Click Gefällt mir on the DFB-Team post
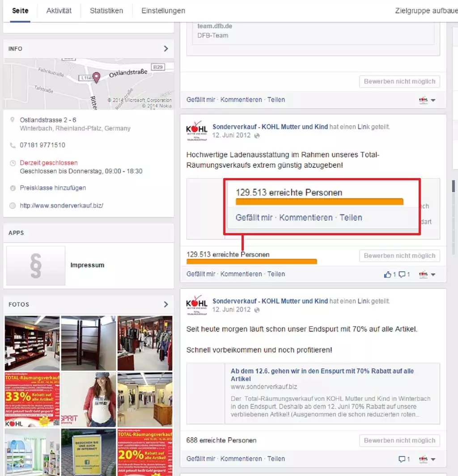 (x=201, y=100)
